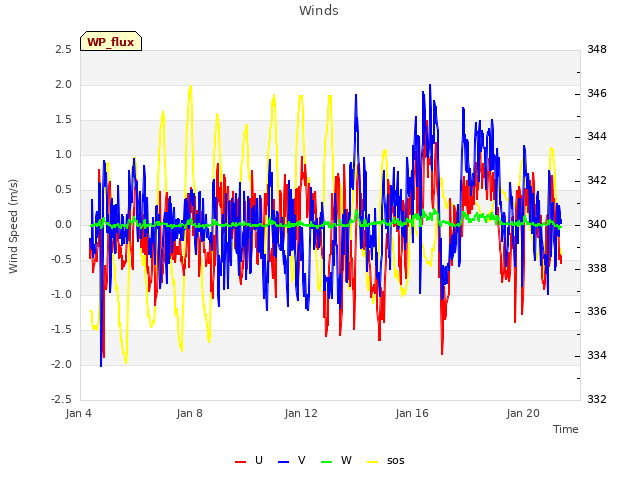Click the Jan 20 x-axis tick label

tap(523, 413)
